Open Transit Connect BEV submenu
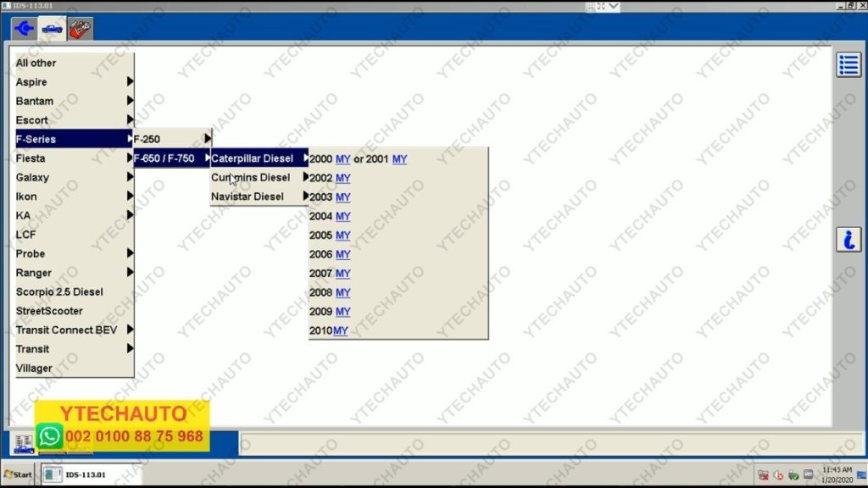Image resolution: width=868 pixels, height=488 pixels. click(x=75, y=330)
